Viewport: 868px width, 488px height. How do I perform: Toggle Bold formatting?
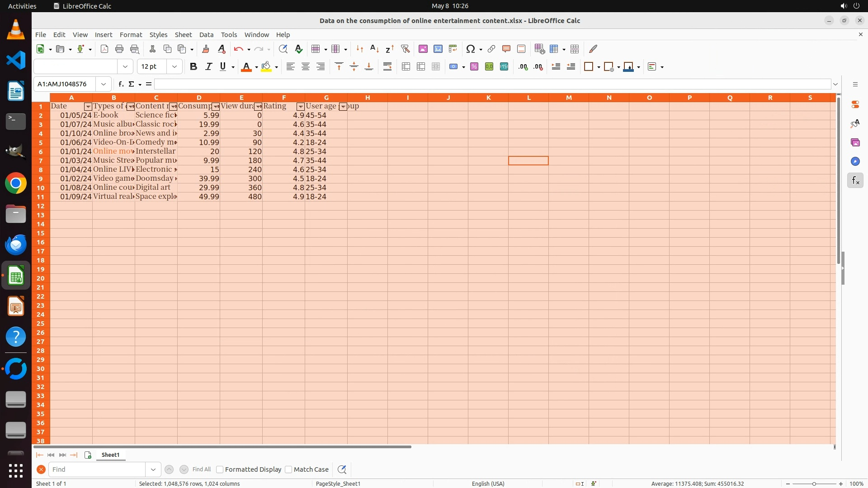click(193, 67)
